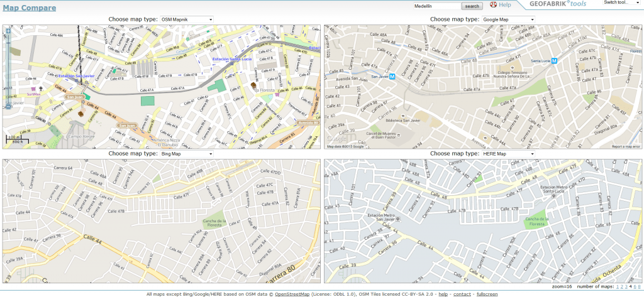The height and width of the screenshot is (297, 644).
Task: Click the Cancha de la Floresta label on Bing map
Action: click(x=215, y=223)
